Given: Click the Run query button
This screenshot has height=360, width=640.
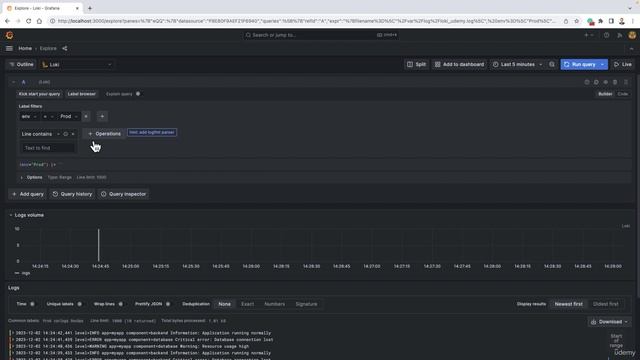Looking at the screenshot, I should pyautogui.click(x=580, y=64).
